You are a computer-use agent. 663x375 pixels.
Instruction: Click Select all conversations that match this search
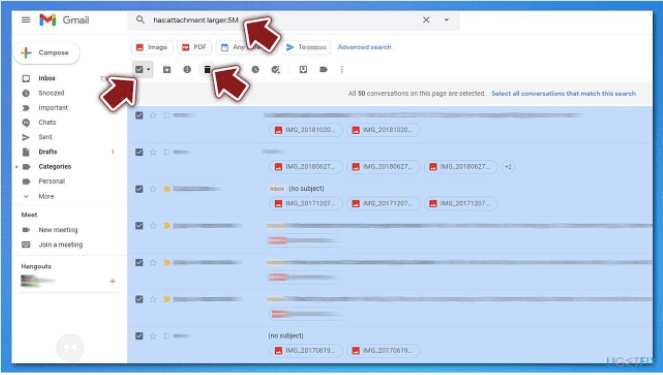(563, 93)
